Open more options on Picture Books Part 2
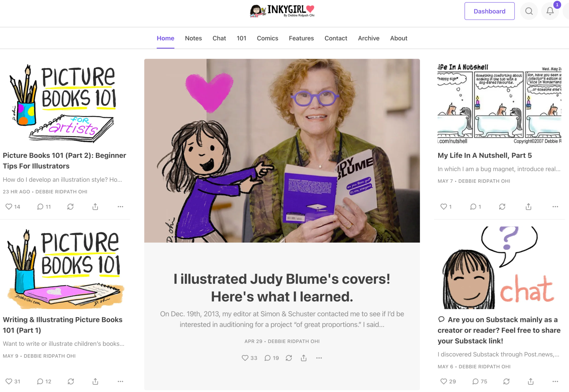The image size is (569, 392). [x=120, y=207]
